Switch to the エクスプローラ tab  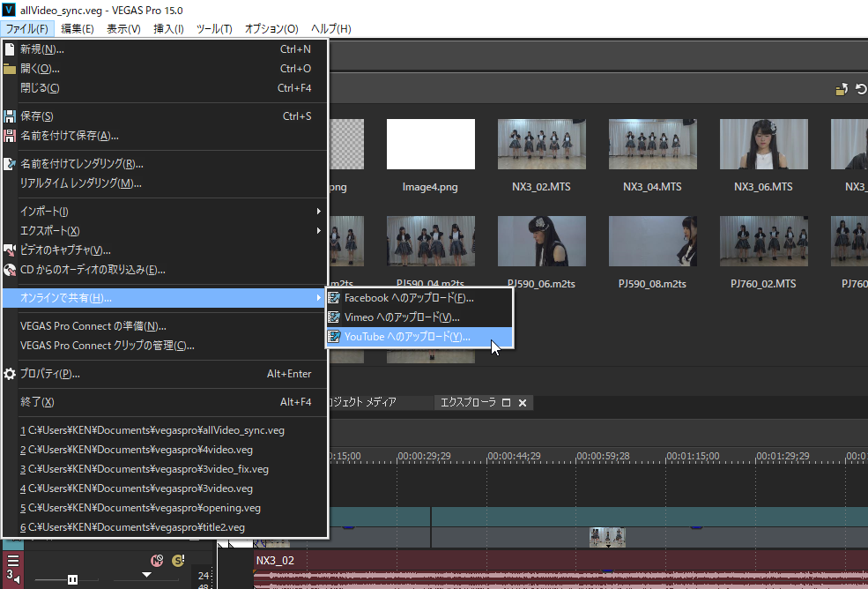468,403
